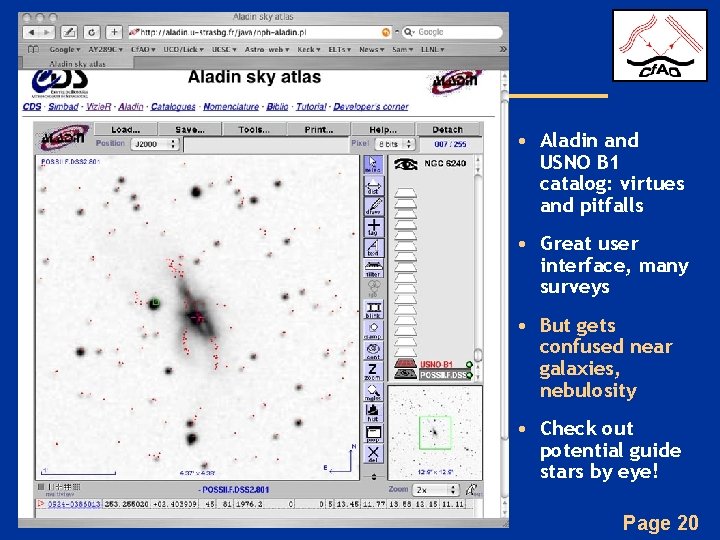This screenshot has height=540, width=720.
Task: Click the CDS logo image
Action: point(60,83)
